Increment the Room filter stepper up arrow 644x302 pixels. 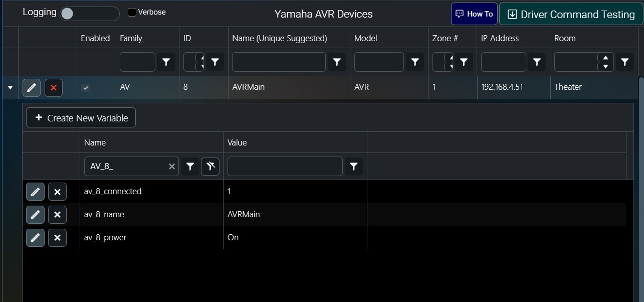click(x=605, y=58)
